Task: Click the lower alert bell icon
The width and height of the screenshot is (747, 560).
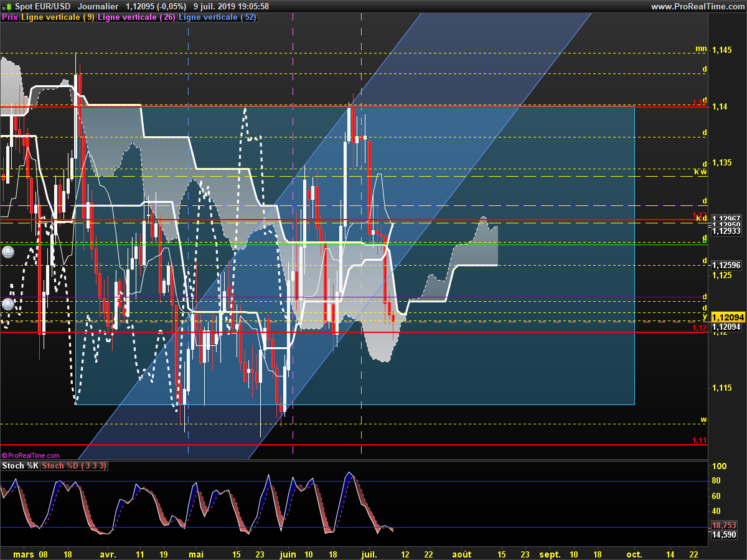Action: [x=7, y=304]
